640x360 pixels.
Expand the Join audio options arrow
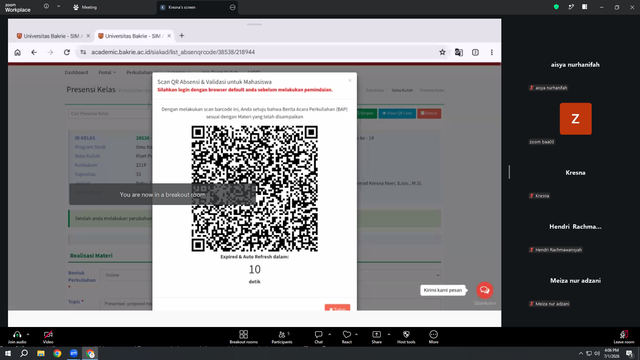(x=28, y=334)
